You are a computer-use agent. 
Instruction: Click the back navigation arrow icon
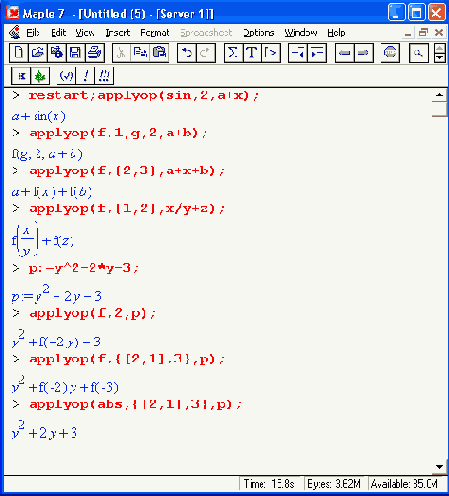pyautogui.click(x=344, y=53)
